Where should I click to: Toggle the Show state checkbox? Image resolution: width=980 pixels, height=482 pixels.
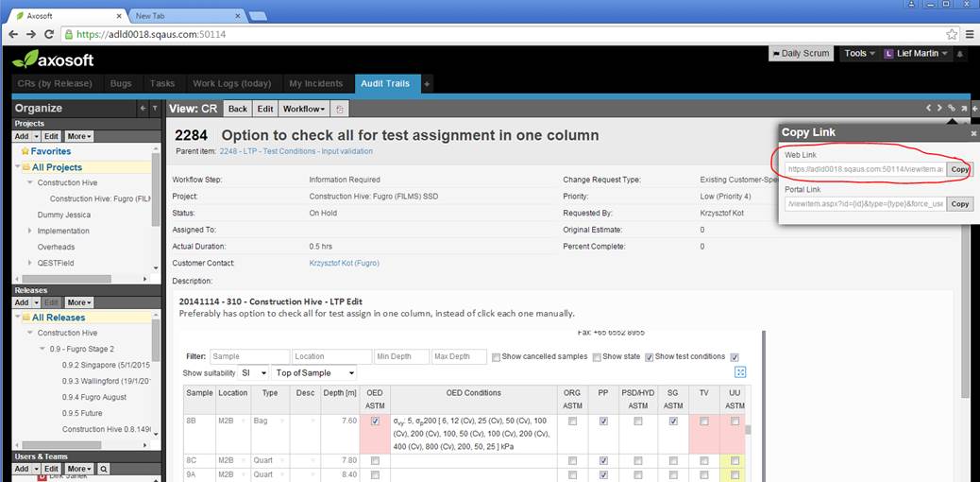point(596,357)
